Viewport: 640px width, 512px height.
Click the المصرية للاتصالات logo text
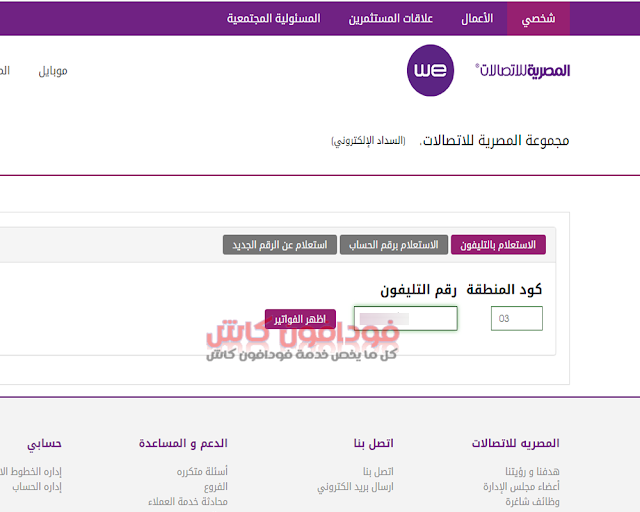522,71
